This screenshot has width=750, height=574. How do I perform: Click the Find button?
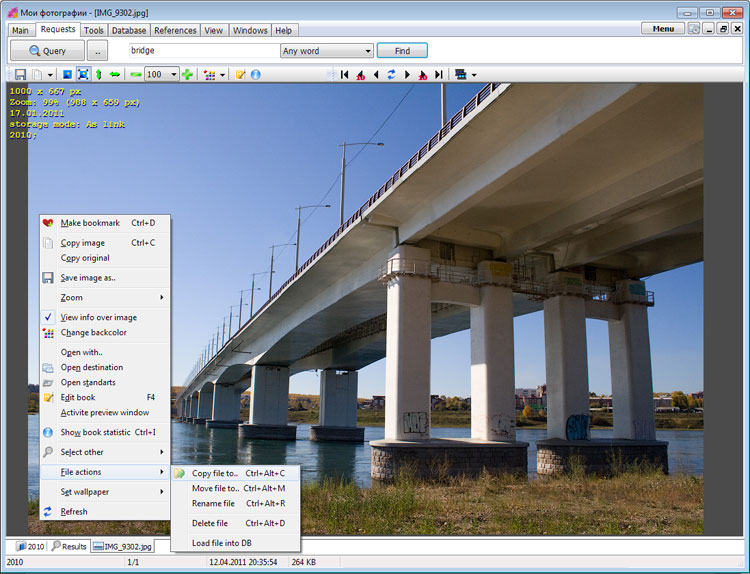pos(402,51)
